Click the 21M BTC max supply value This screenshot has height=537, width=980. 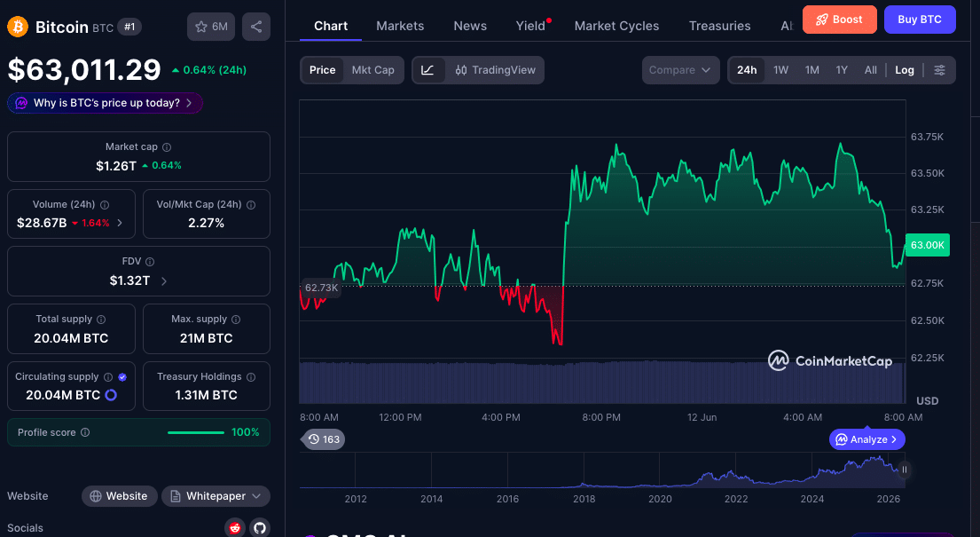tap(207, 338)
